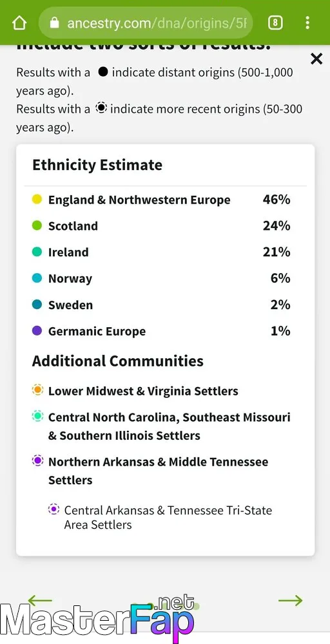Tap the ancestry.com address bar URL
The width and height of the screenshot is (330, 644).
pyautogui.click(x=157, y=23)
